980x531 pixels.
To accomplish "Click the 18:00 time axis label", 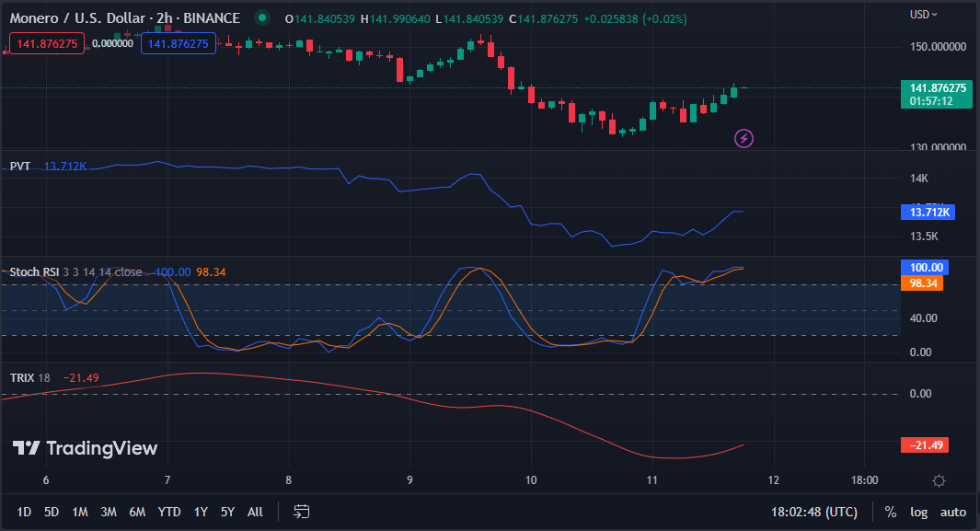I will click(x=864, y=479).
